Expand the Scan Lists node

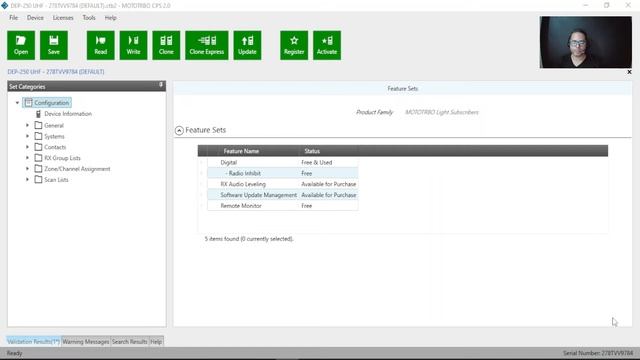click(27, 180)
